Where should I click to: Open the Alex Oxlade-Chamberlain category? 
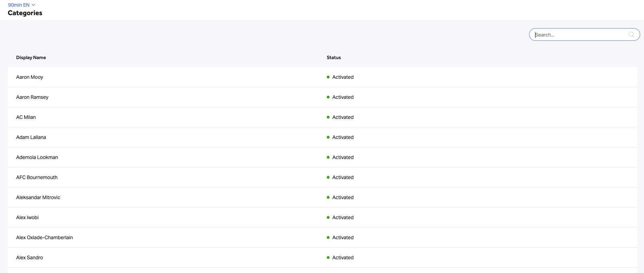tap(44, 237)
